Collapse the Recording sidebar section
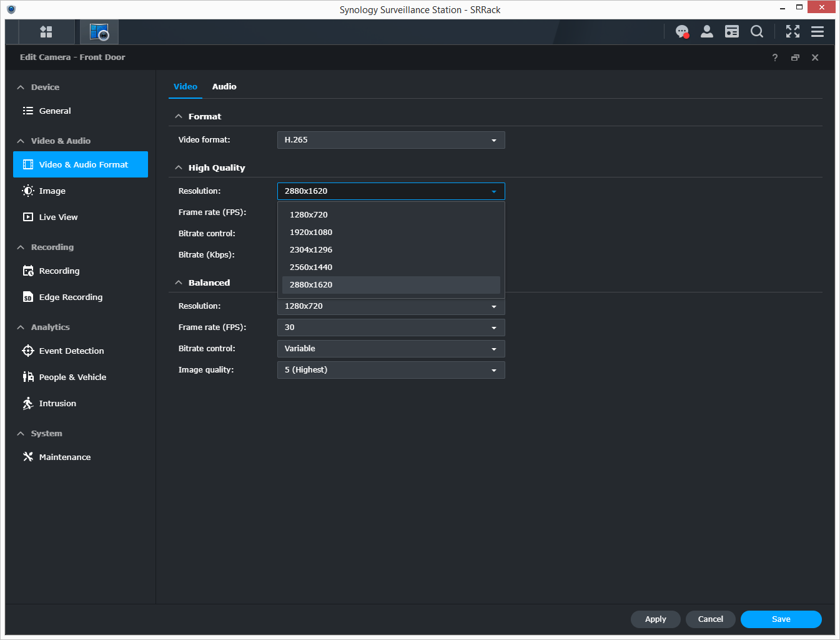Image resolution: width=840 pixels, height=640 pixels. [21, 247]
